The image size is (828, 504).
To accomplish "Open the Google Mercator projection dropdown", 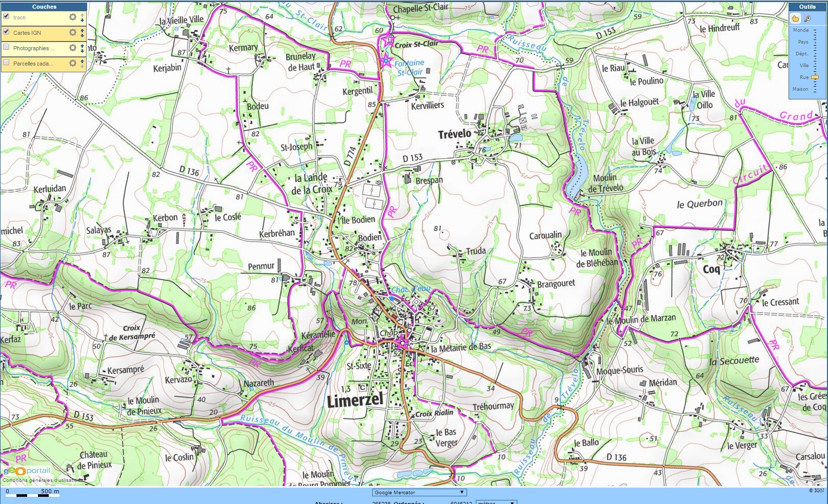I will (x=419, y=492).
